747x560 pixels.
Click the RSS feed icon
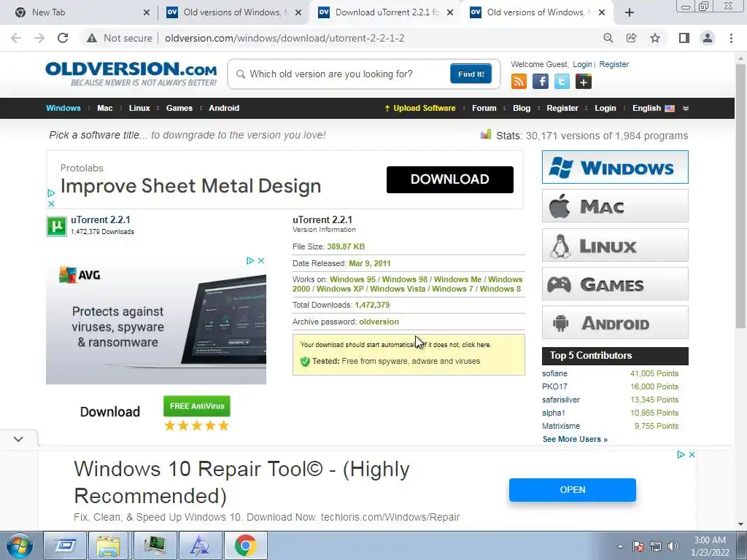tap(519, 82)
